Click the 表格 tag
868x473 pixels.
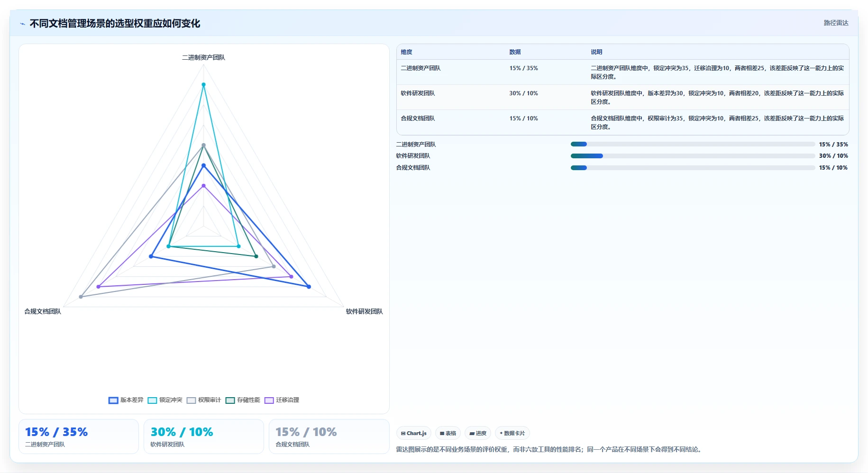[x=448, y=433]
